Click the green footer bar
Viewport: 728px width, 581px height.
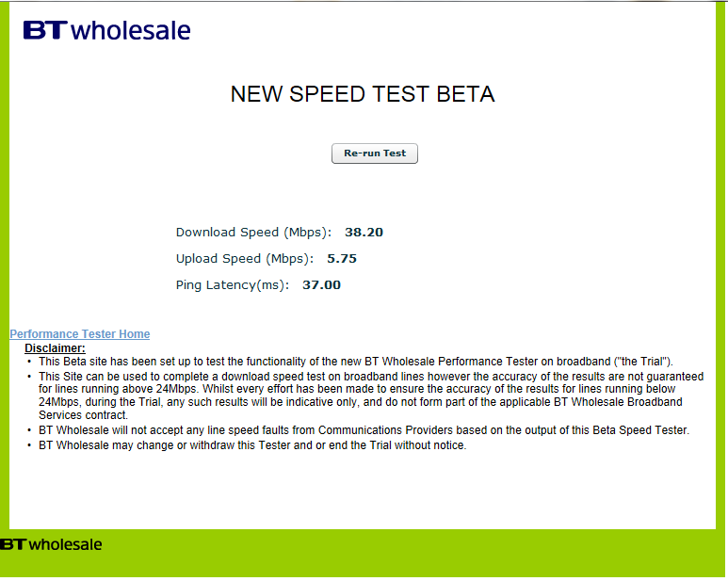[364, 553]
